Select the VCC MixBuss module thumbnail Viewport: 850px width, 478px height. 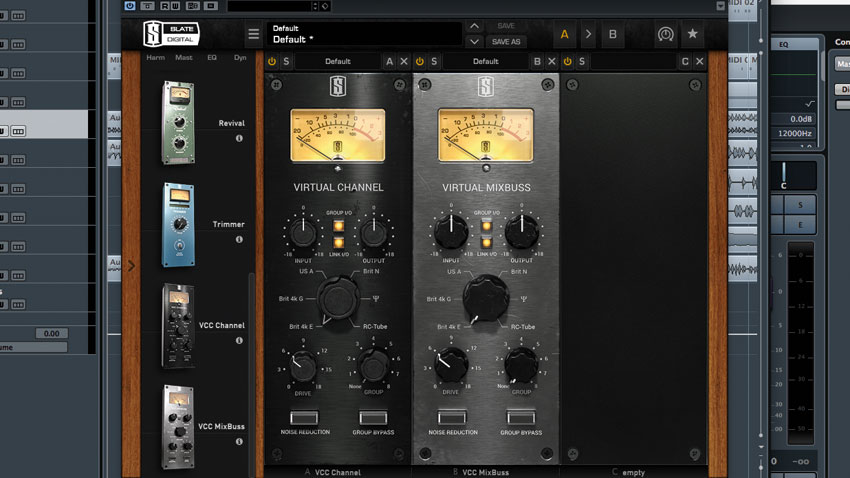178,427
